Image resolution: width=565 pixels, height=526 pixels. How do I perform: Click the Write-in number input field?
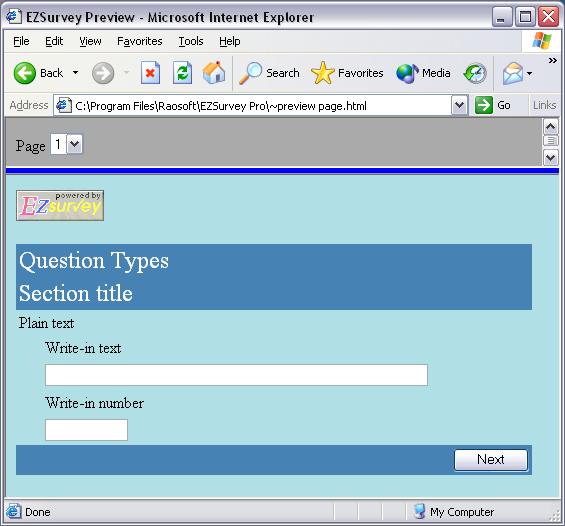[x=86, y=430]
